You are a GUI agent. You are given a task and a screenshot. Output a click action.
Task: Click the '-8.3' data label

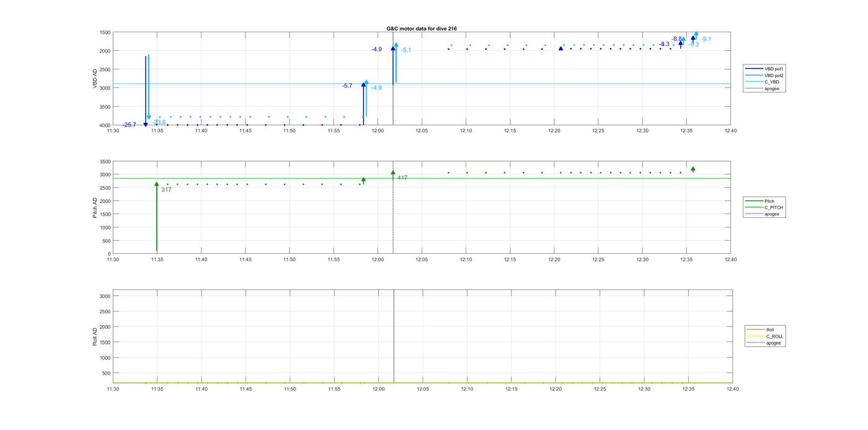point(665,44)
